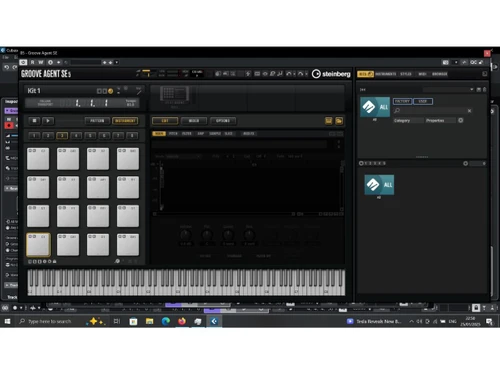The height and width of the screenshot is (375, 500).
Task: Collapse browser panel using icon right of BROWSER tab
Action: 485,74
